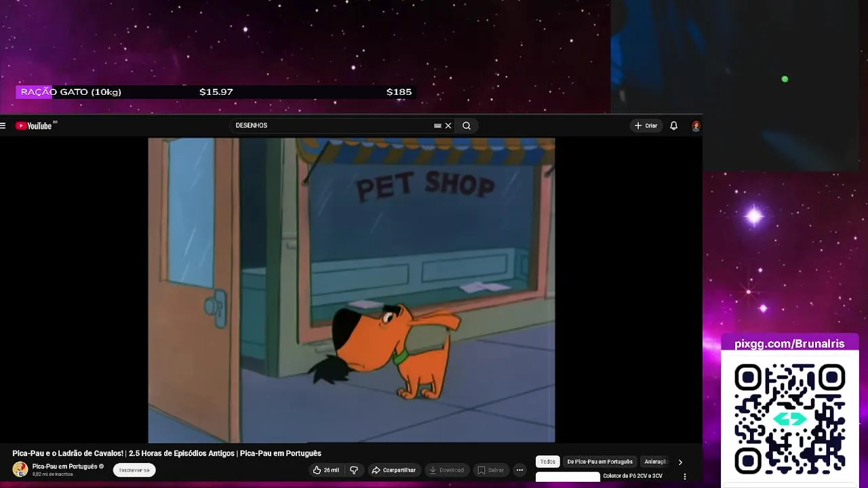Screen dimensions: 868x488
Task: Click the pixgg QR code image
Action: [789, 419]
